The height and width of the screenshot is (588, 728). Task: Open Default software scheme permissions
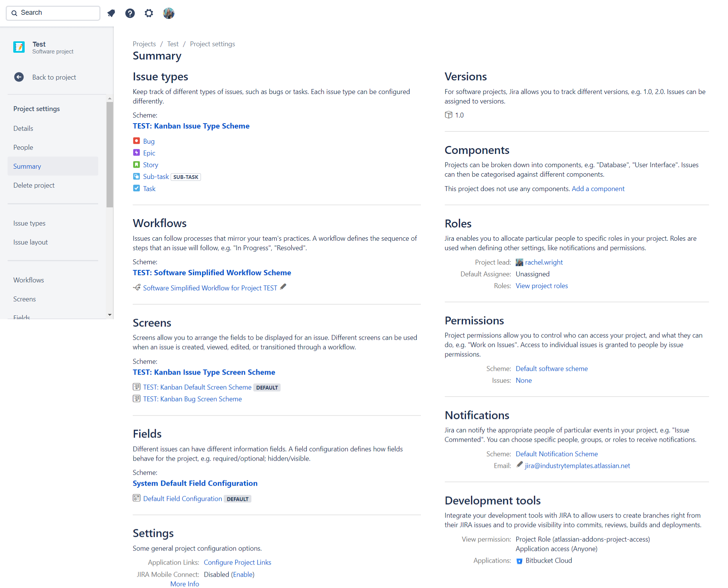coord(551,368)
